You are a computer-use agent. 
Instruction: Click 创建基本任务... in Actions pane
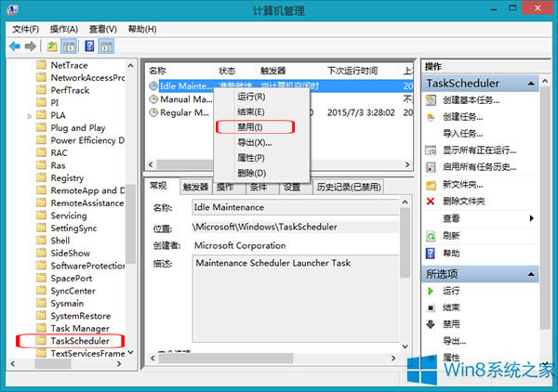(x=475, y=100)
